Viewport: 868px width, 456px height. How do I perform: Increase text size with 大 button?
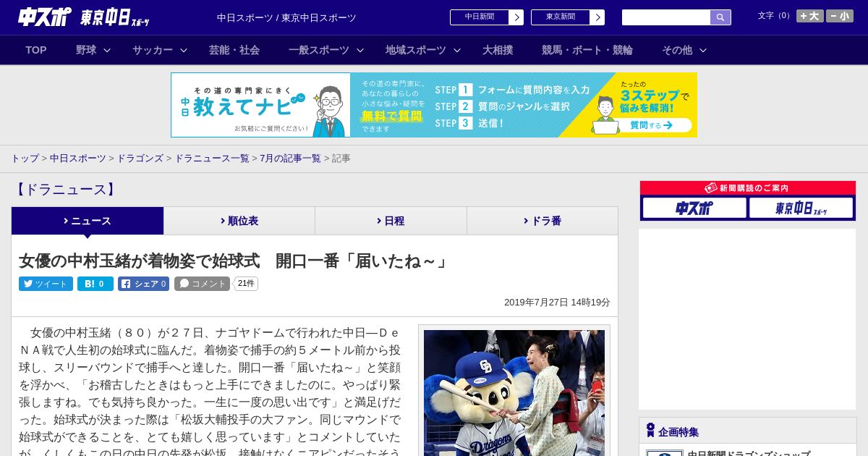click(809, 16)
